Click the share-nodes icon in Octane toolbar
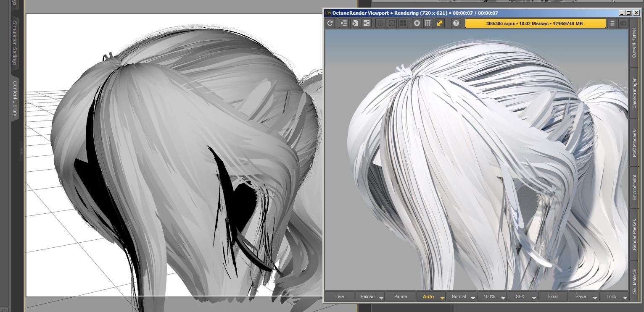This screenshot has width=644, height=312. 367,24
